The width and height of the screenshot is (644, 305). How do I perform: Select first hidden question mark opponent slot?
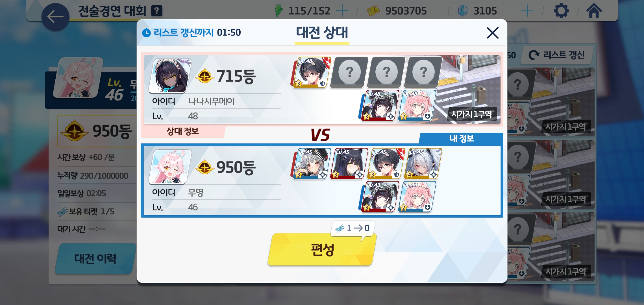349,72
